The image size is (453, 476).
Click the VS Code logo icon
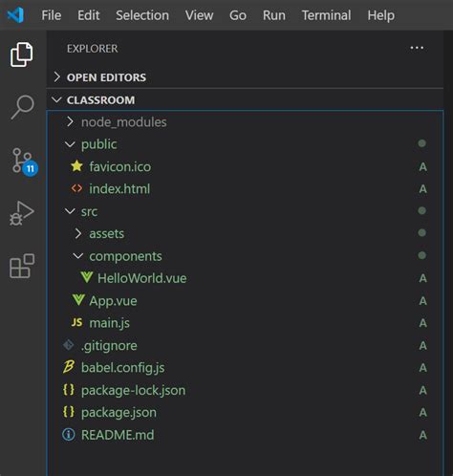pyautogui.click(x=15, y=15)
